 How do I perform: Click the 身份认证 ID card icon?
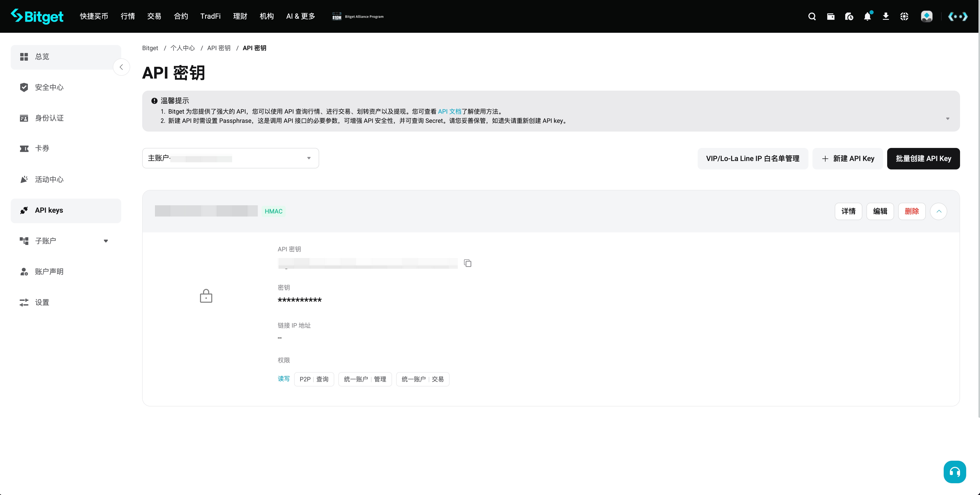24,118
